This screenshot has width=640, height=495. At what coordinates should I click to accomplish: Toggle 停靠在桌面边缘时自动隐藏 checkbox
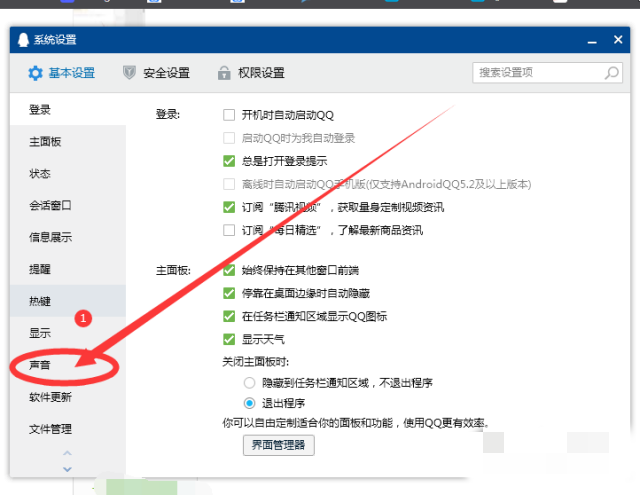coord(229,293)
